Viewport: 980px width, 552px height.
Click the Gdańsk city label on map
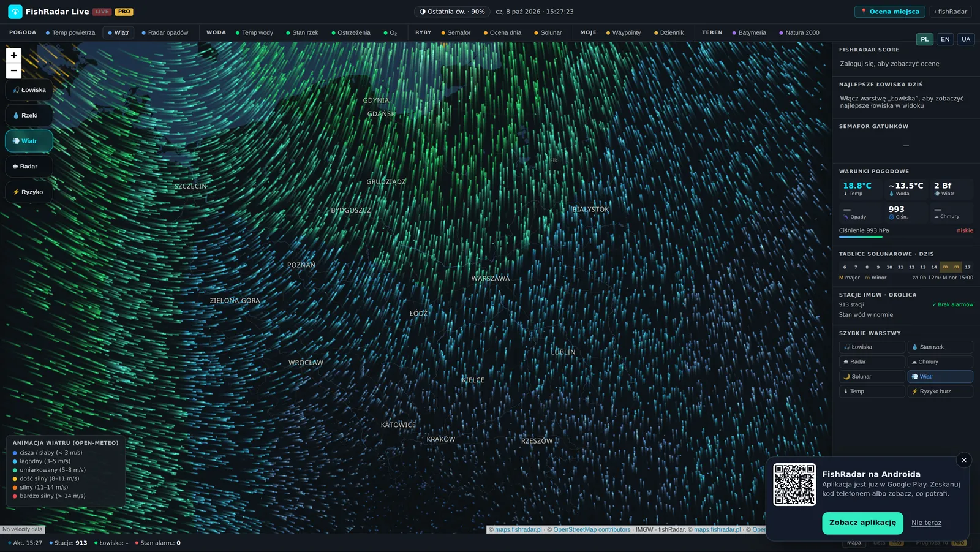click(x=382, y=114)
